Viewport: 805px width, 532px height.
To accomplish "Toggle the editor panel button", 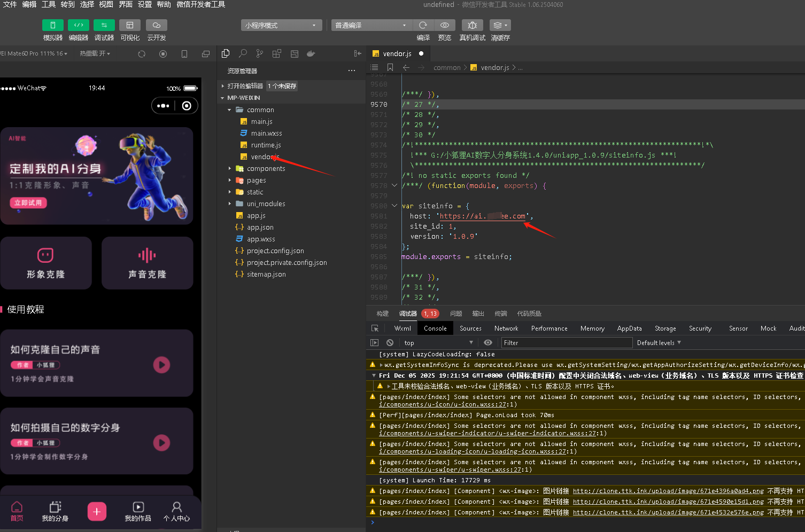I will 78,25.
